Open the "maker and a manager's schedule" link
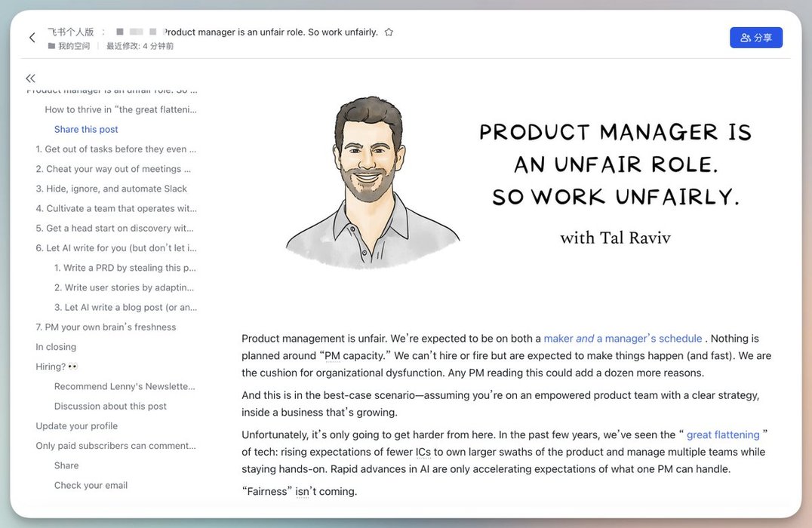The image size is (812, 528). [623, 339]
